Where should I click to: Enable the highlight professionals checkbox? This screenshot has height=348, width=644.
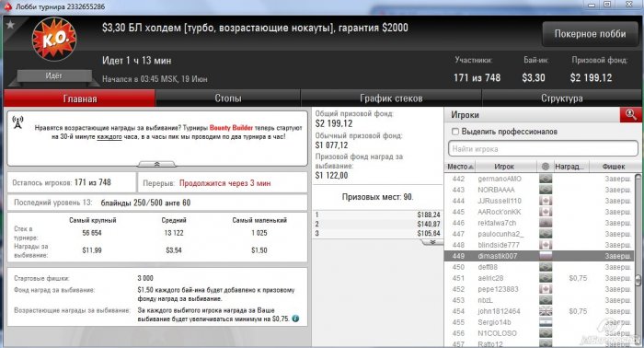[x=455, y=132]
